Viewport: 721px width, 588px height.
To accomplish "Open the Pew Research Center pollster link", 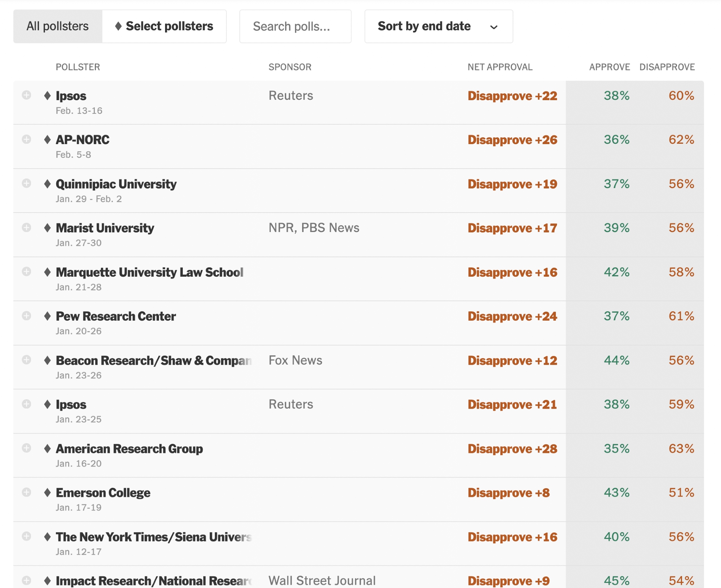I will point(116,316).
